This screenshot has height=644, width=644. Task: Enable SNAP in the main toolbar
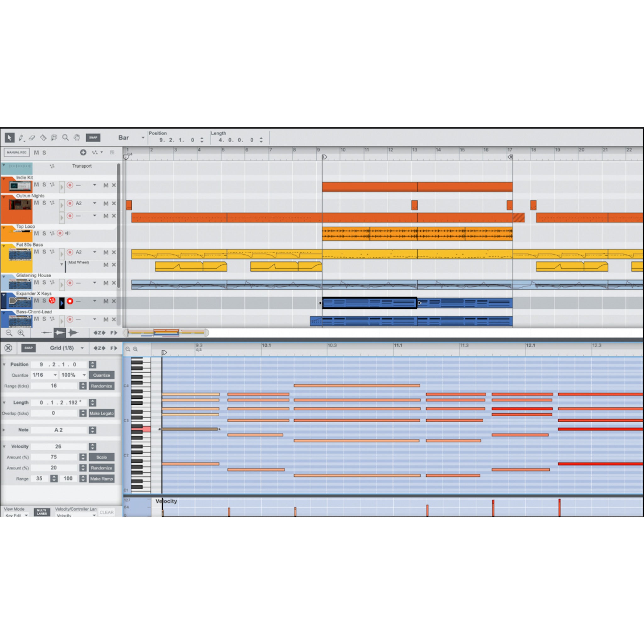[93, 137]
